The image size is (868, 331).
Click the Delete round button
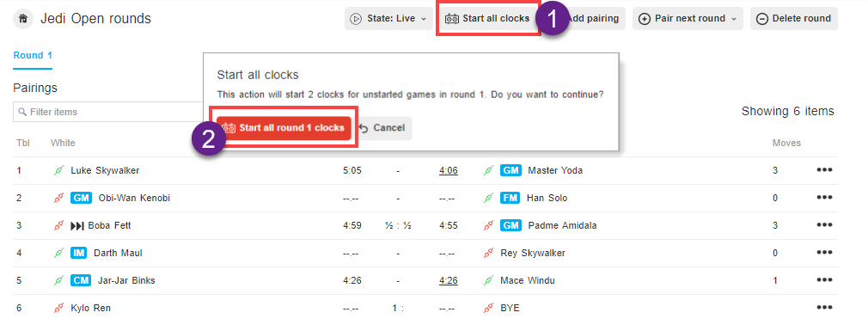[x=794, y=19]
